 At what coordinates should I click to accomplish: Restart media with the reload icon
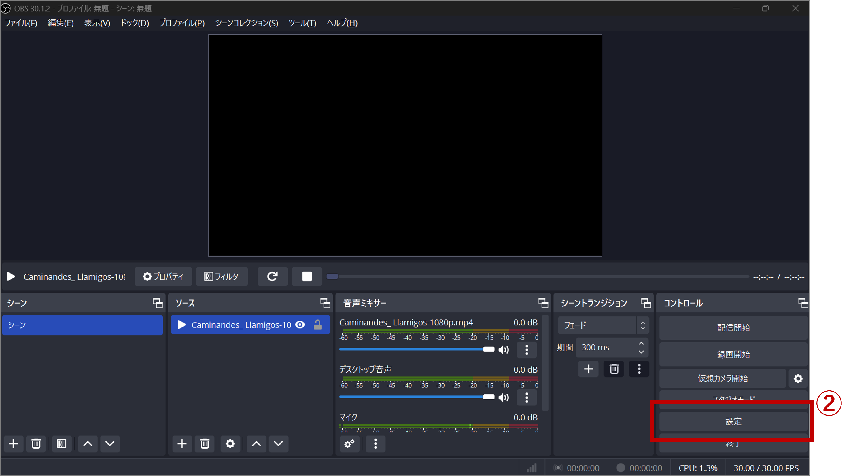click(x=272, y=276)
